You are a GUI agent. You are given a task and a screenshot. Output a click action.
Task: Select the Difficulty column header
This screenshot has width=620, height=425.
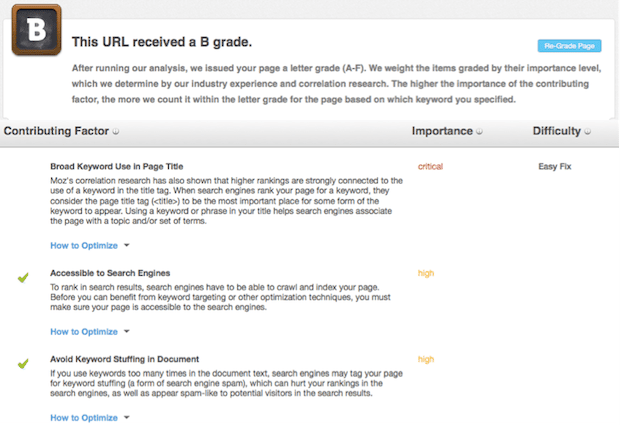(x=558, y=131)
